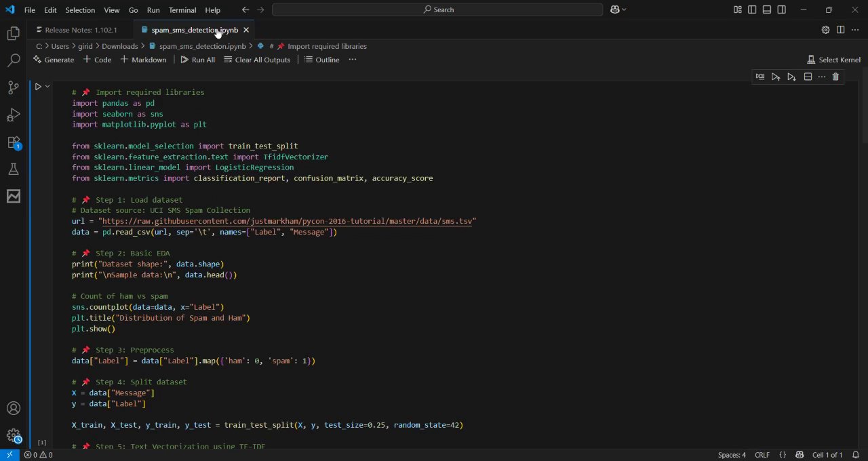Expand the Downloads breadcrumb segment
The height and width of the screenshot is (461, 868).
[119, 46]
